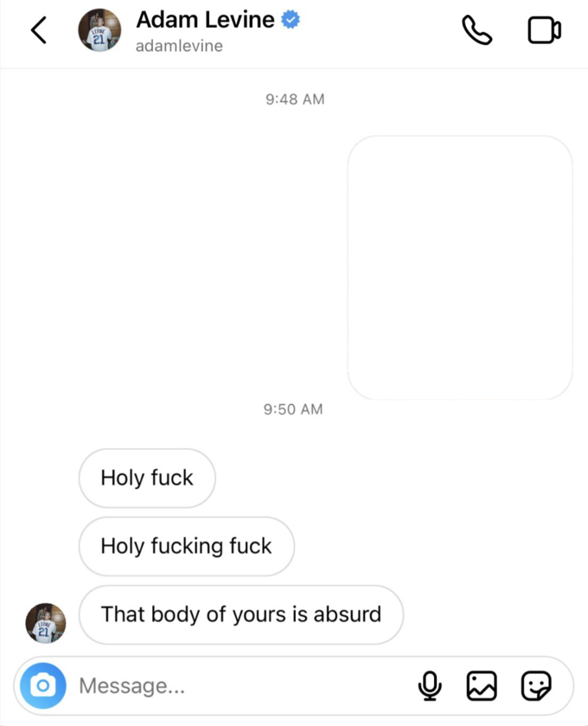Click the small avatar beside last message
The height and width of the screenshot is (726, 588).
[45, 623]
